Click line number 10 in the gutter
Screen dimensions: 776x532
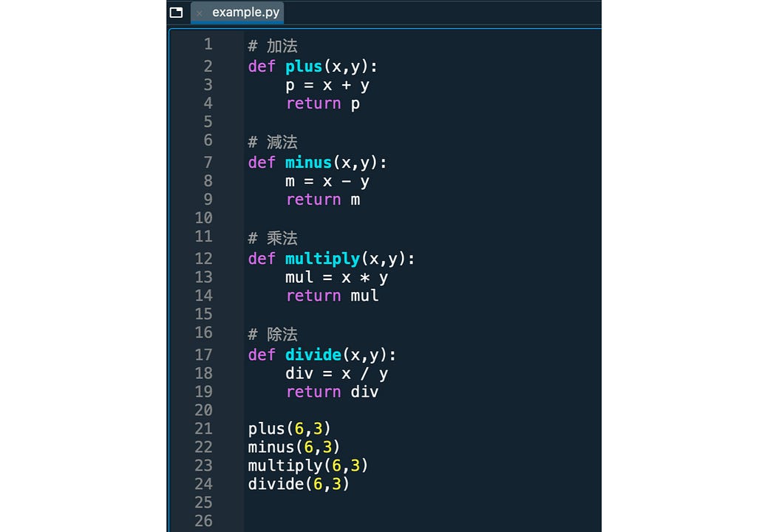click(x=203, y=218)
